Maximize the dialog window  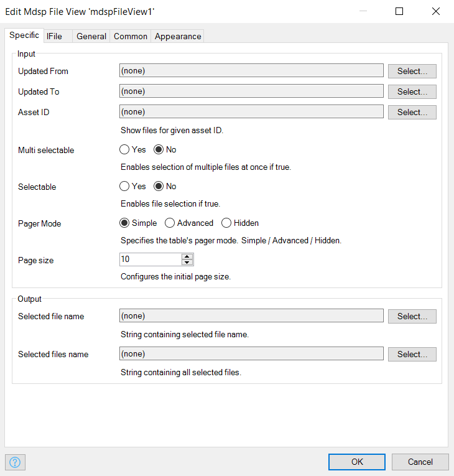[399, 11]
